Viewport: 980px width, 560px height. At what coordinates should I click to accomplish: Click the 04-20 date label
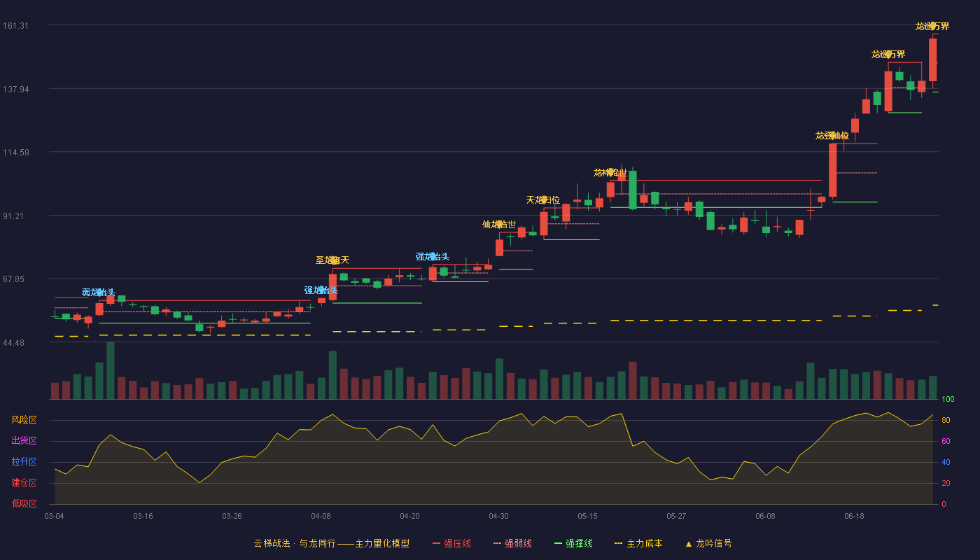click(x=409, y=516)
